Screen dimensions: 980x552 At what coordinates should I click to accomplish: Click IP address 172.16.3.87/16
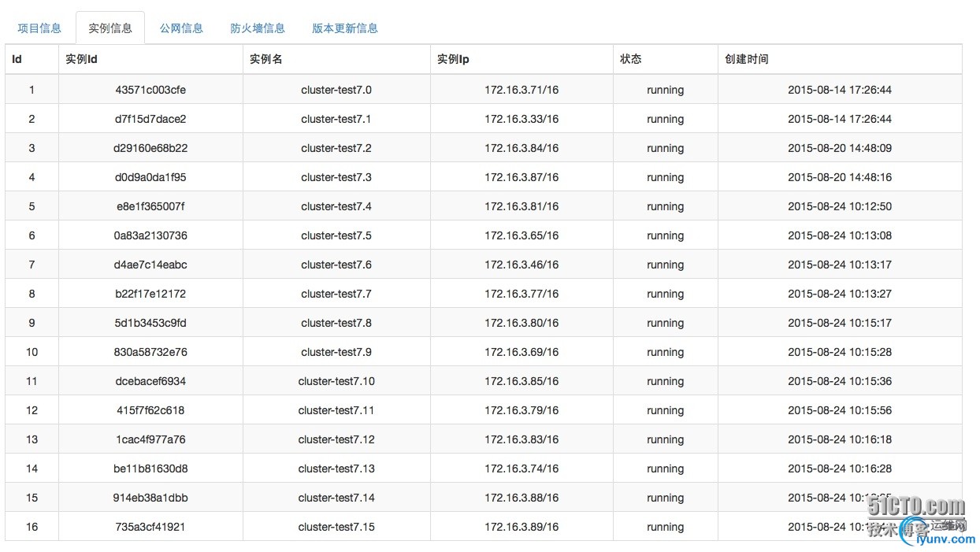(522, 177)
